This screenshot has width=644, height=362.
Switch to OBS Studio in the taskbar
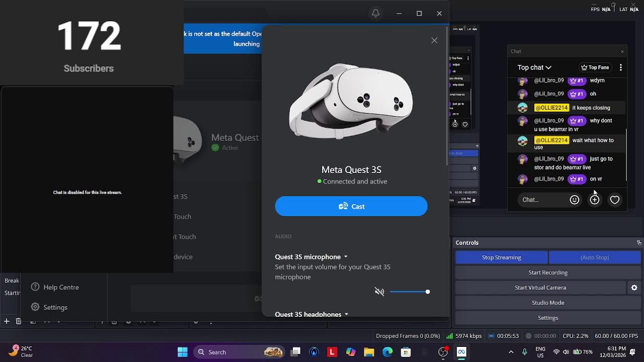pyautogui.click(x=443, y=352)
